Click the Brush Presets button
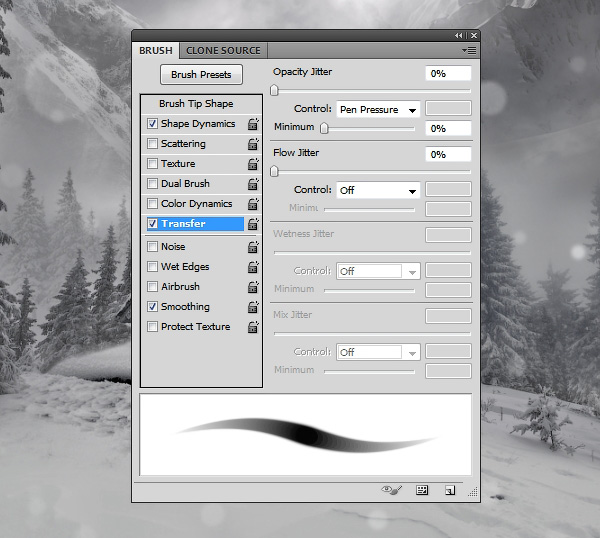The width and height of the screenshot is (600, 538). tap(201, 74)
